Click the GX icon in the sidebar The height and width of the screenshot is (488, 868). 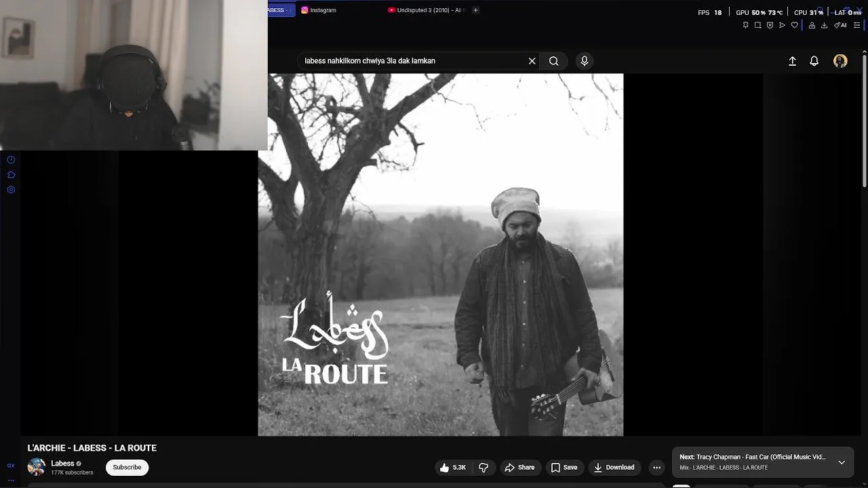click(11, 466)
